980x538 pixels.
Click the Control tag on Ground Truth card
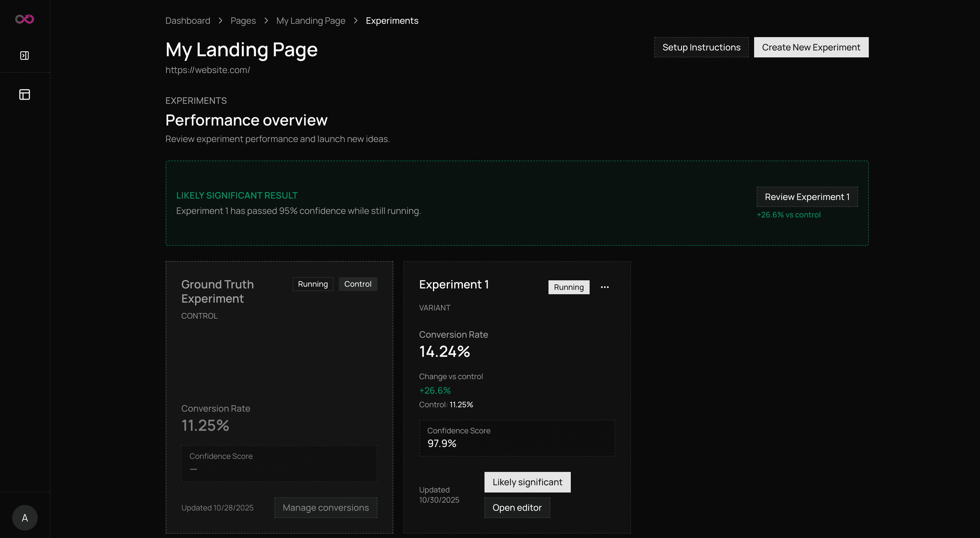(357, 284)
